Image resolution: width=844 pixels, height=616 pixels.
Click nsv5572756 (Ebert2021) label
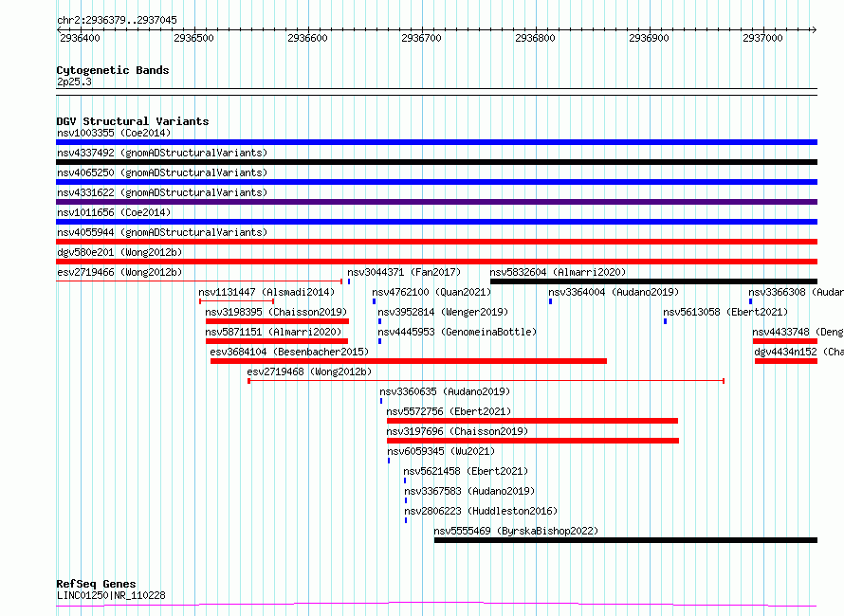tap(449, 411)
